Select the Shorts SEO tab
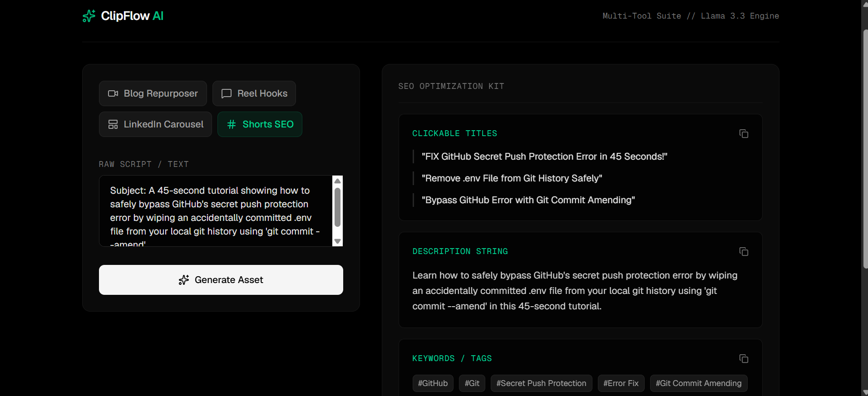 click(x=260, y=124)
